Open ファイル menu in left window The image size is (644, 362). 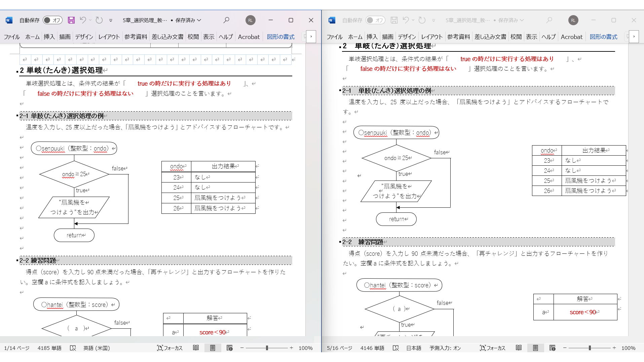point(12,37)
